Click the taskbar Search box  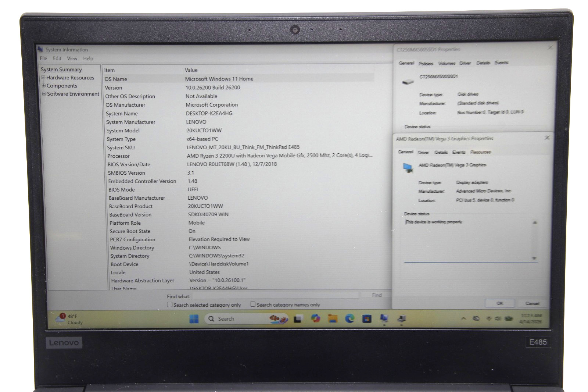[246, 319]
